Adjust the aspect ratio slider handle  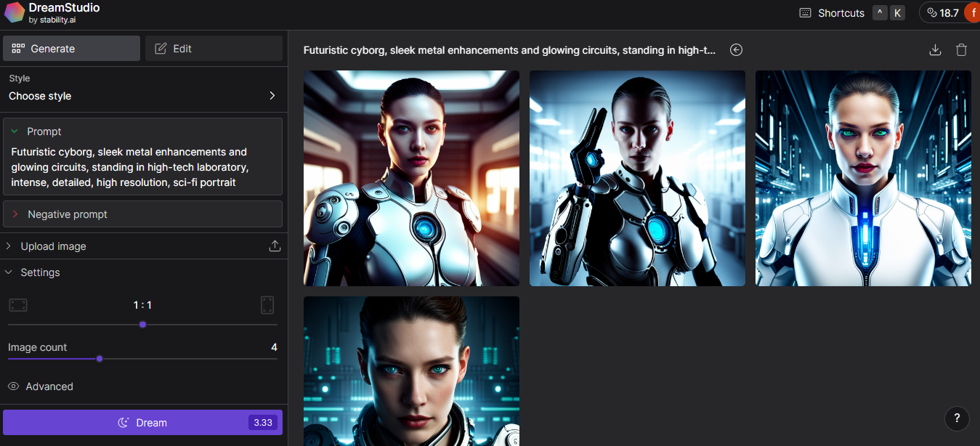[x=142, y=325]
